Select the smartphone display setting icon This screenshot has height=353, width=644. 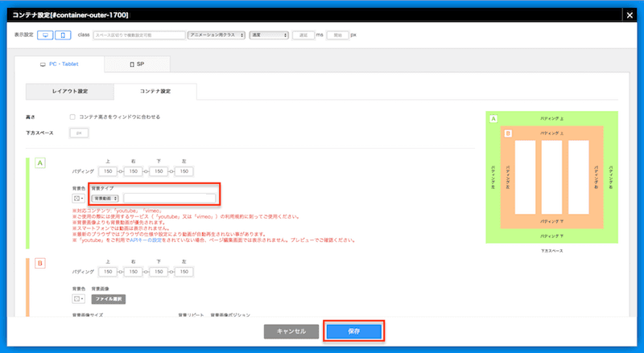coord(64,35)
